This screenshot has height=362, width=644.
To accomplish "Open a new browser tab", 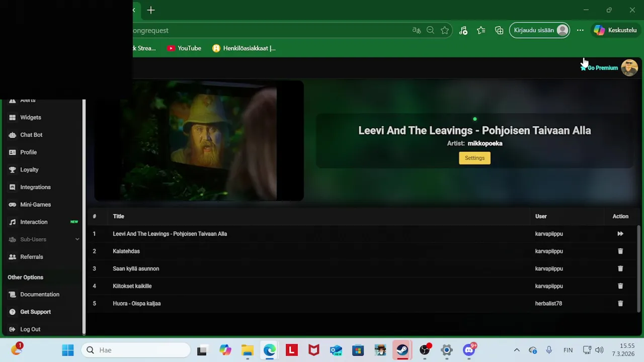I will [x=151, y=10].
